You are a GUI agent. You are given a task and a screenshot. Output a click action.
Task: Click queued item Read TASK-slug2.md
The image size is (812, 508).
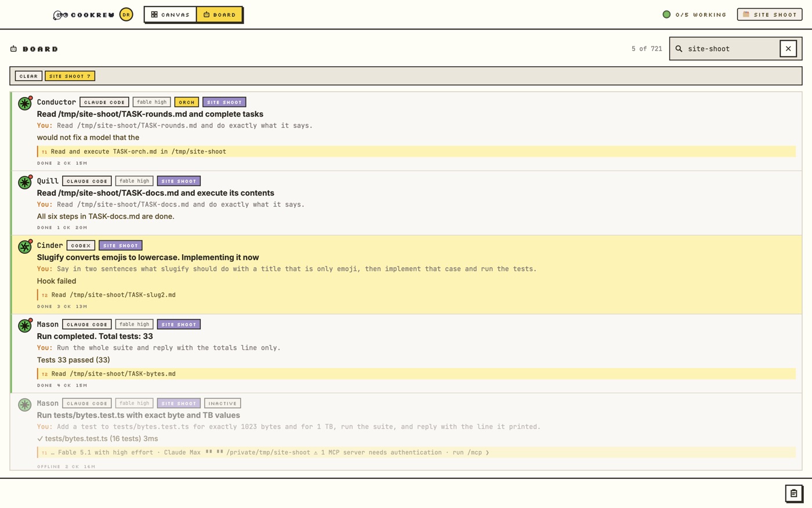(x=416, y=295)
